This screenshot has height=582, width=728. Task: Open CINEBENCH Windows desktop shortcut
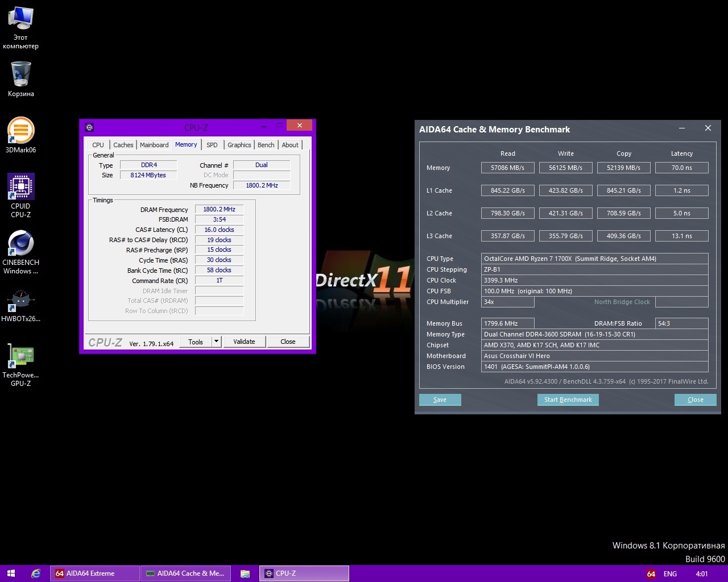point(20,252)
